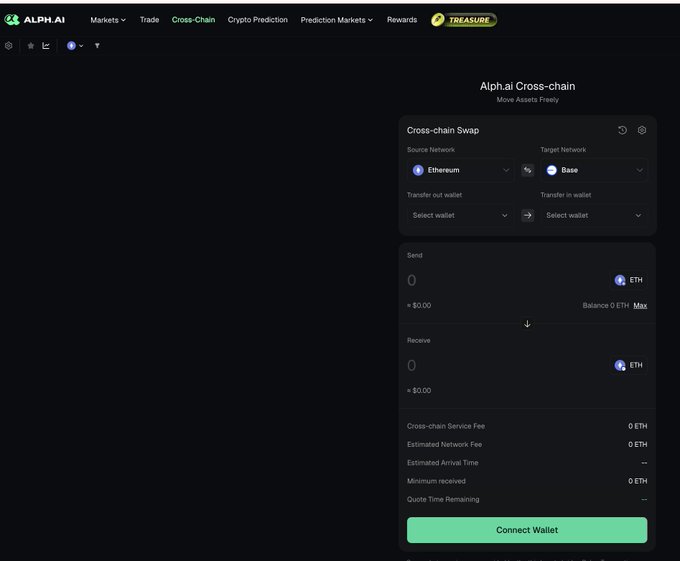This screenshot has width=680, height=561.
Task: Expand Prediction Markets menu
Action: pyautogui.click(x=337, y=20)
